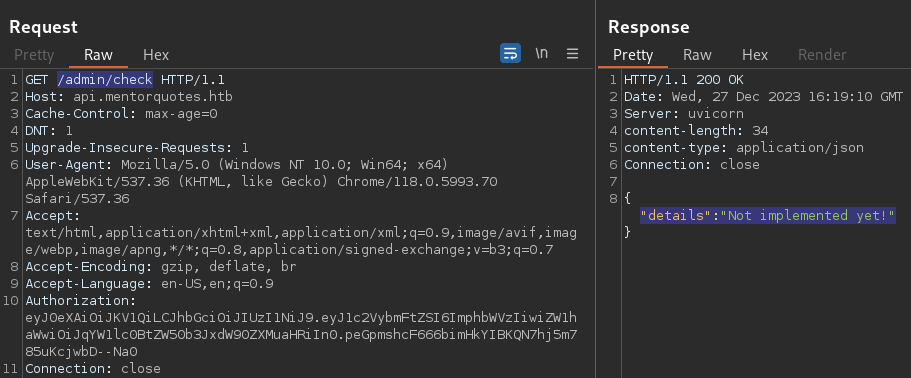Click the Render tab in Response panel

click(x=822, y=55)
